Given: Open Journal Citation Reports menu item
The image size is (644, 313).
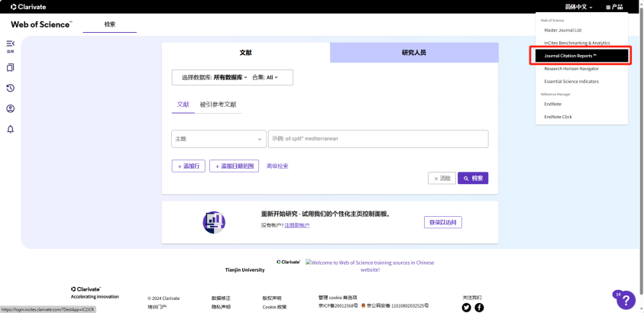Looking at the screenshot, I should (x=581, y=56).
